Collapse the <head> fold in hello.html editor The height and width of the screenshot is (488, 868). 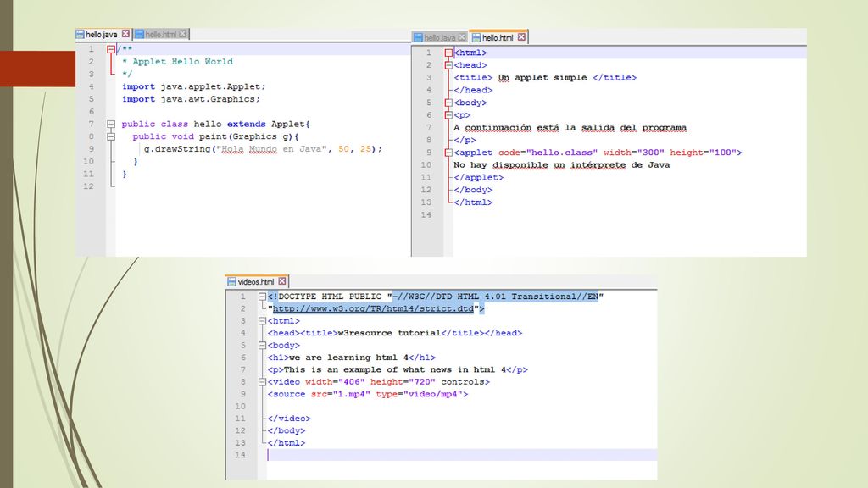pos(448,65)
